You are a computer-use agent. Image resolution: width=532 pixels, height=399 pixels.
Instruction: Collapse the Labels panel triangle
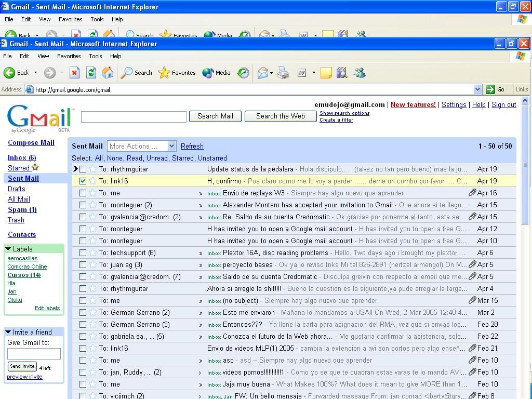(x=8, y=249)
